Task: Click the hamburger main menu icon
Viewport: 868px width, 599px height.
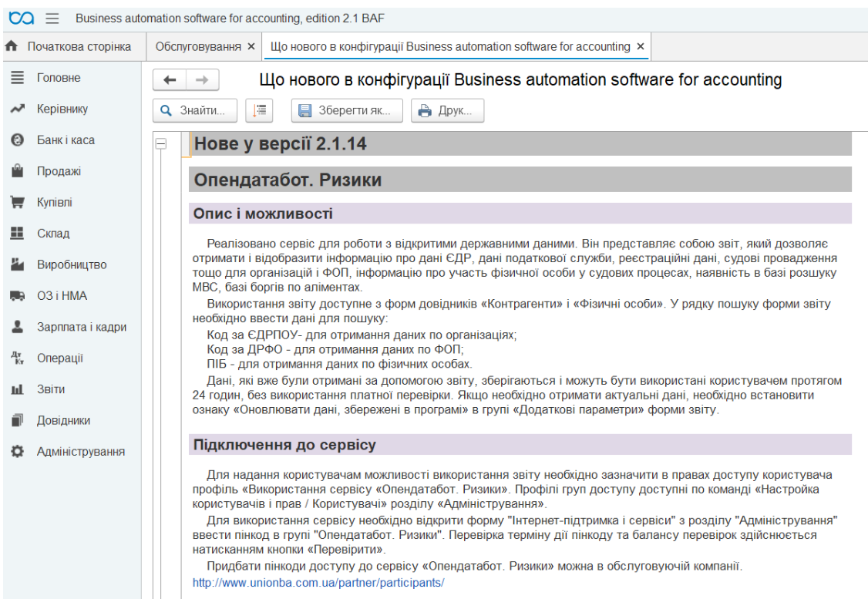Action: point(52,17)
